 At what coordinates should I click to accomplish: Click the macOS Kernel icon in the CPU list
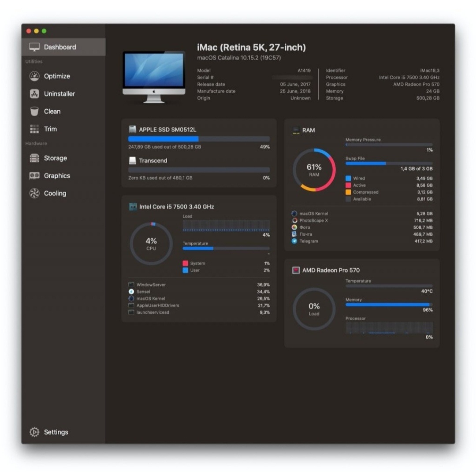click(131, 299)
